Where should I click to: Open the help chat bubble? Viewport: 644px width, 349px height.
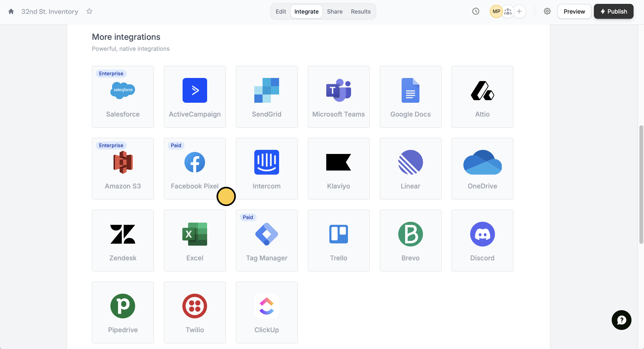tap(621, 320)
